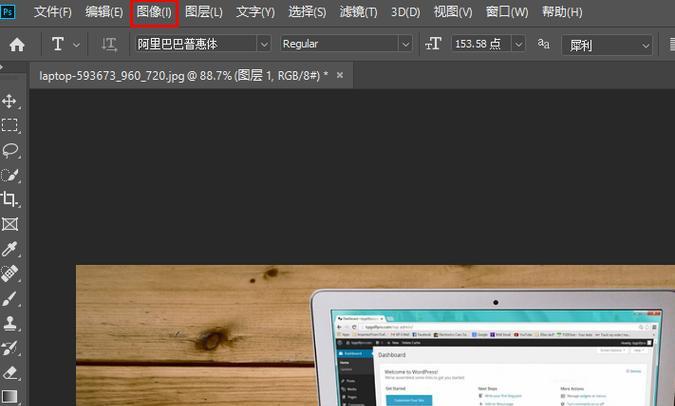The image size is (675, 406).
Task: Expand the 阿里巴巴普惠体 font family dropdown
Action: 264,44
